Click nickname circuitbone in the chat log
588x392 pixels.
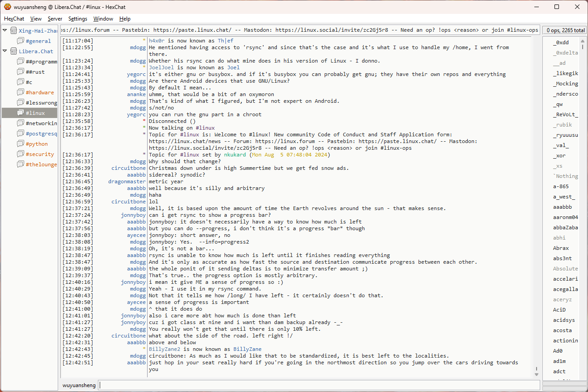[x=128, y=168]
